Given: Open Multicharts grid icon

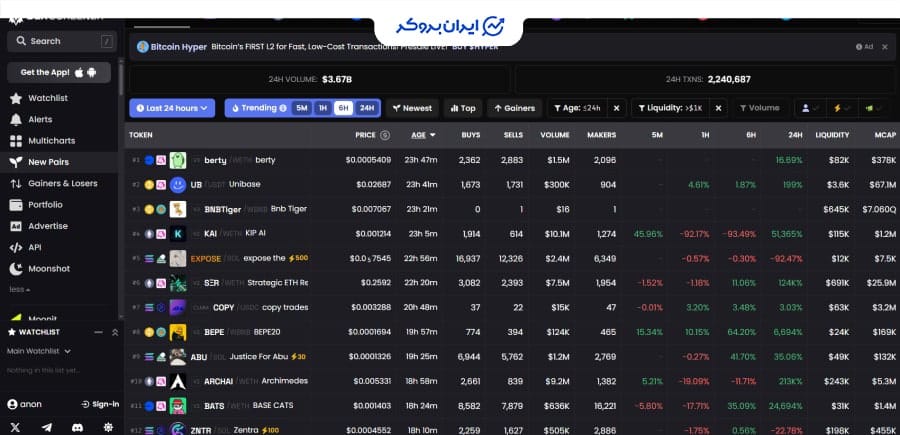Looking at the screenshot, I should pos(16,140).
